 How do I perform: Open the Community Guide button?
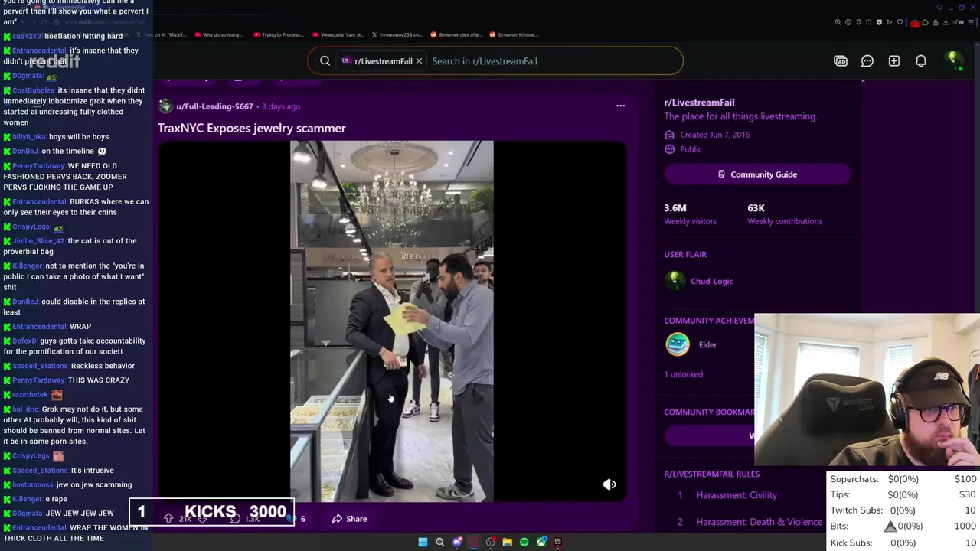tap(757, 174)
